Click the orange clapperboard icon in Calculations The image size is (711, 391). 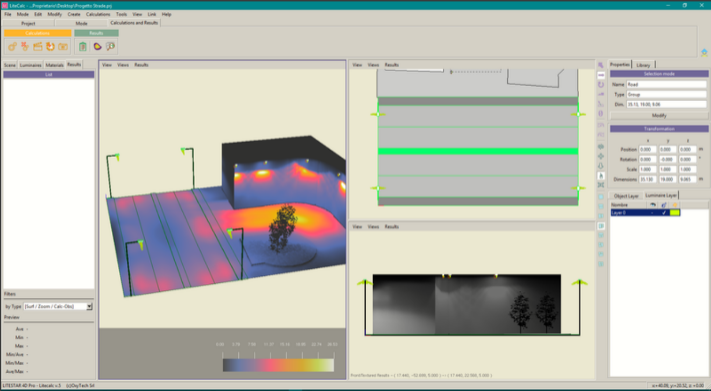(x=38, y=46)
